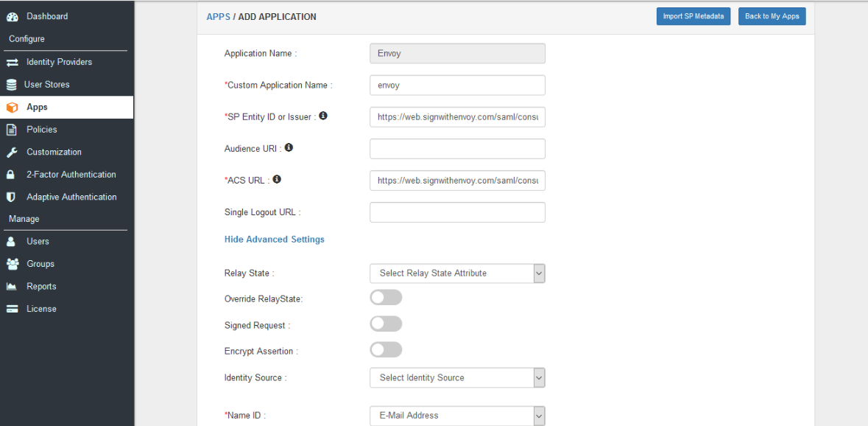
Task: Click info icon beside SP Entity ID
Action: click(x=323, y=116)
